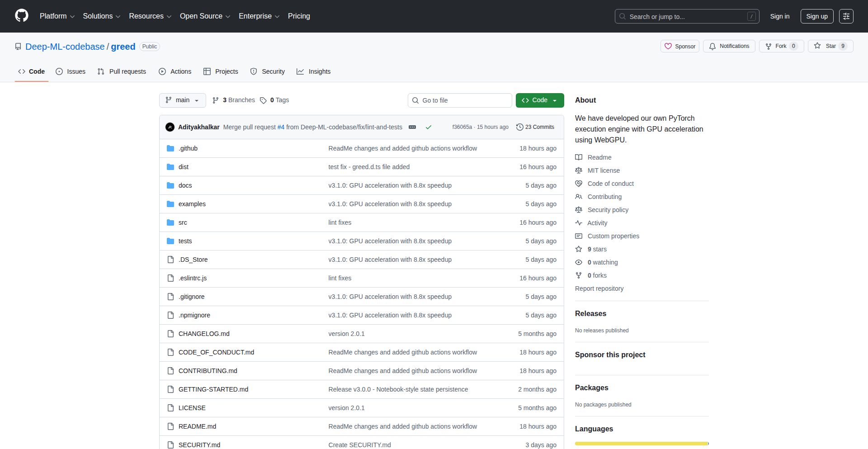Click the Branches icon showing 3 branches
The width and height of the screenshot is (868, 449).
tap(216, 100)
